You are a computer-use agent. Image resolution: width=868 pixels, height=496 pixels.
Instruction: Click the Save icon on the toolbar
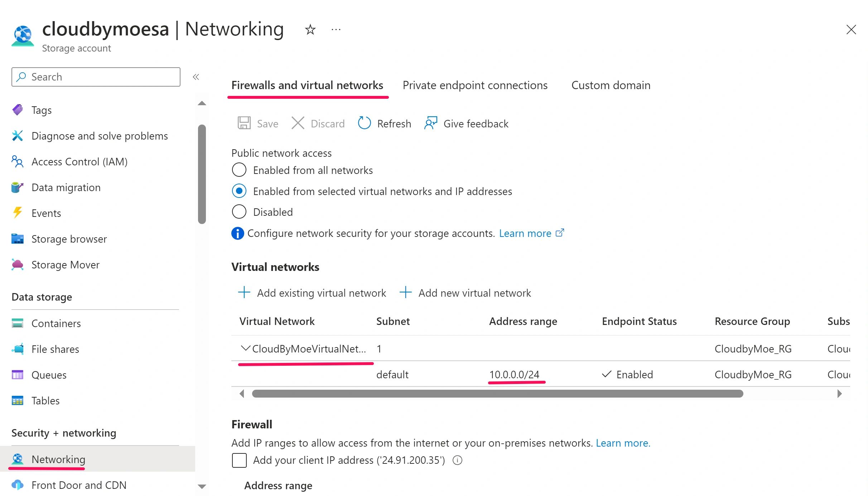point(244,123)
